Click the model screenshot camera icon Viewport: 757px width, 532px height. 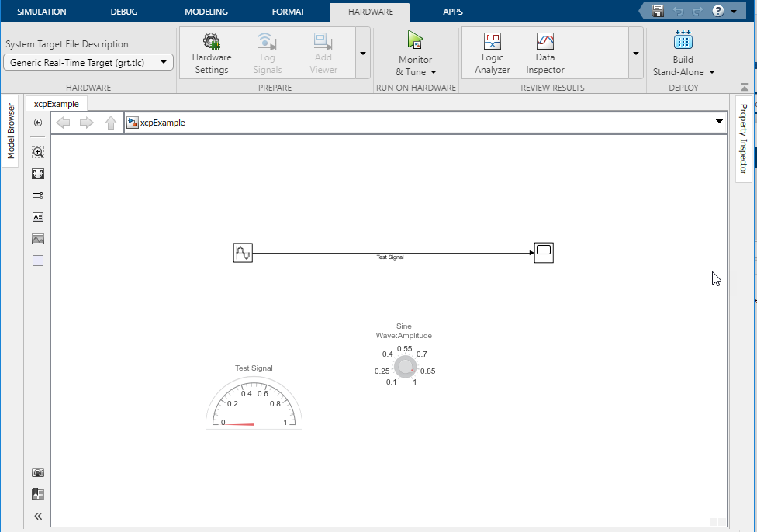click(37, 472)
